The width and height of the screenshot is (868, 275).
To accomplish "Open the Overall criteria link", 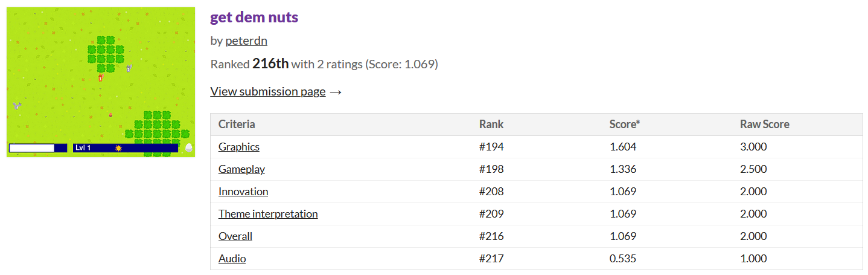I will tap(235, 236).
